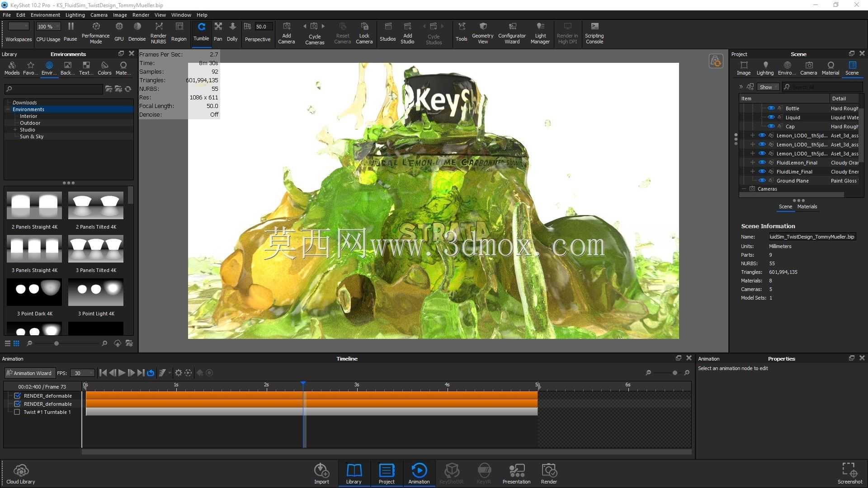Screen dimensions: 868x488
Task: Open Presentation mode
Action: (517, 474)
